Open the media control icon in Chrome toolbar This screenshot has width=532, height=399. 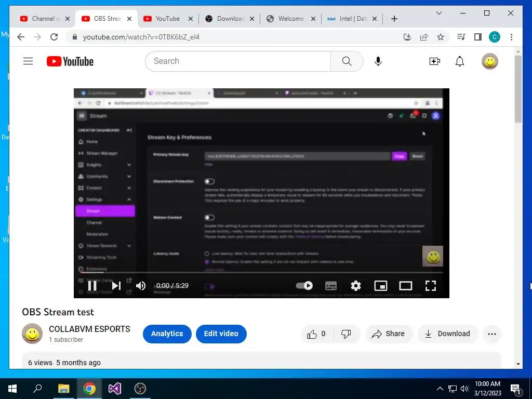[461, 37]
